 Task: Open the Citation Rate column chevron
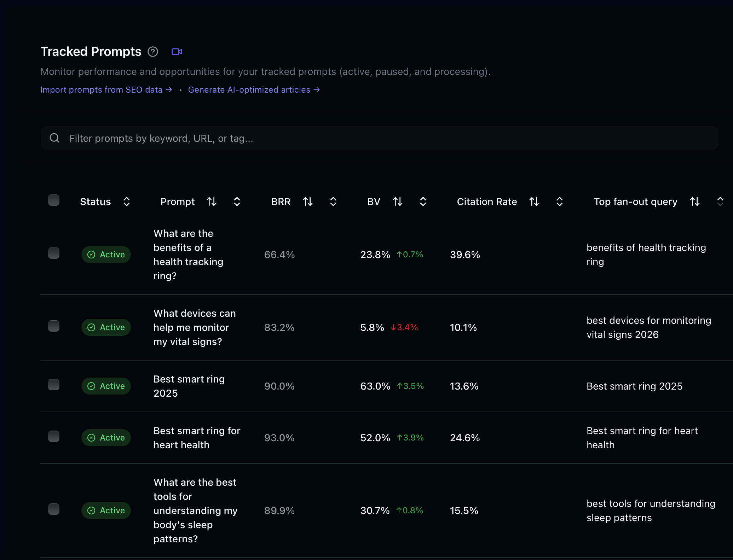point(559,202)
